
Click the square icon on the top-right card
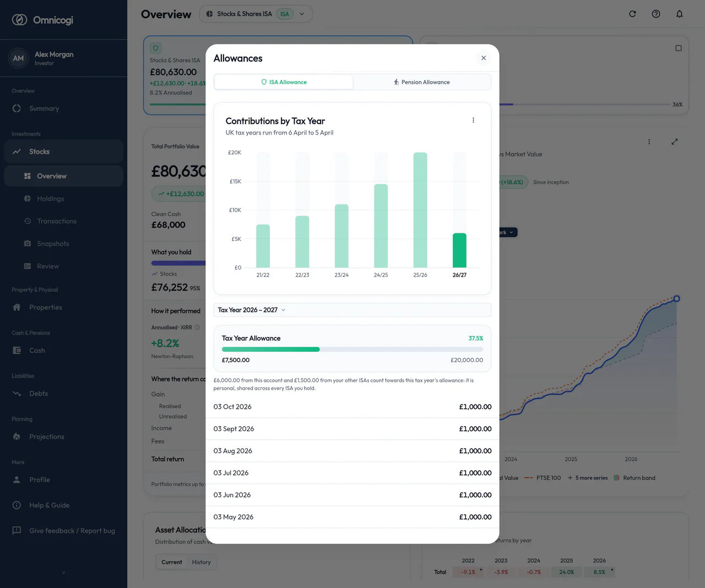tap(679, 48)
